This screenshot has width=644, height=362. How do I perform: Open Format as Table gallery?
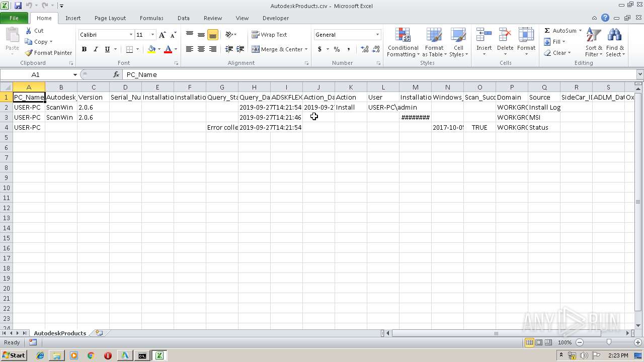click(434, 43)
